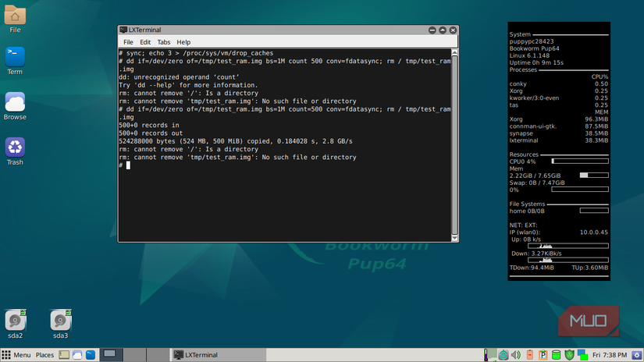Launch the cloud browser icon in taskbar
This screenshot has width=644, height=362.
77,355
